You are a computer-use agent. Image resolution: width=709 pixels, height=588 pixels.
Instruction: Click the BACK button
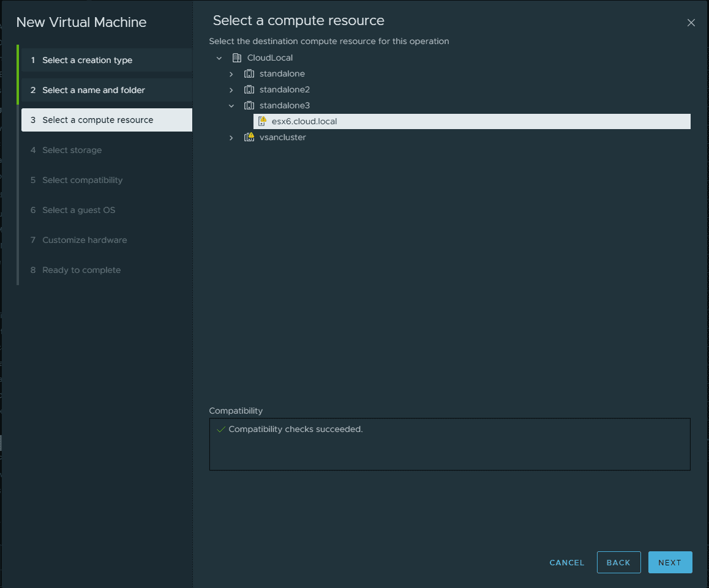tap(618, 562)
